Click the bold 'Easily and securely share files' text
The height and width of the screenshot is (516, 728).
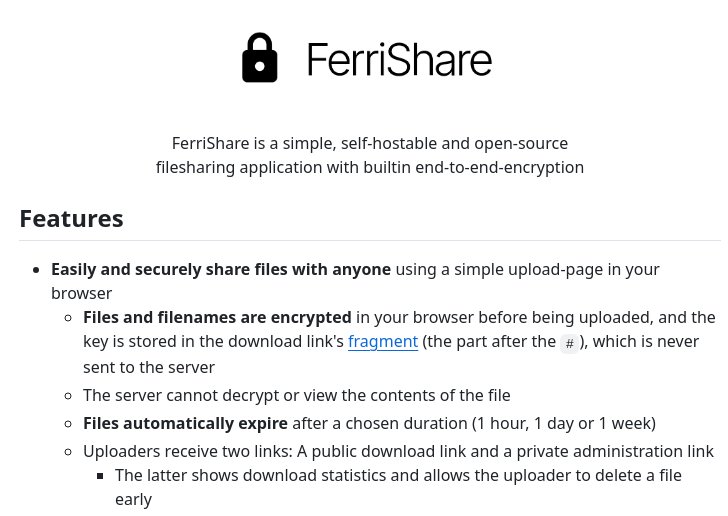pyautogui.click(x=221, y=269)
